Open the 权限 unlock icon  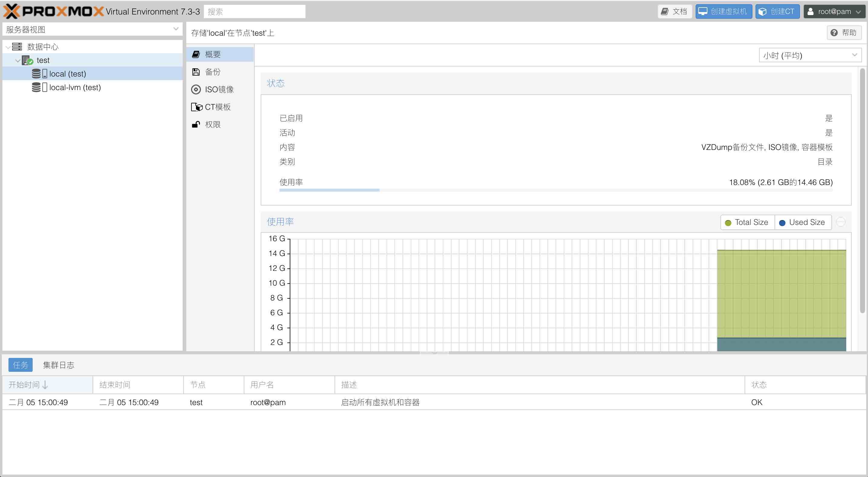point(196,125)
